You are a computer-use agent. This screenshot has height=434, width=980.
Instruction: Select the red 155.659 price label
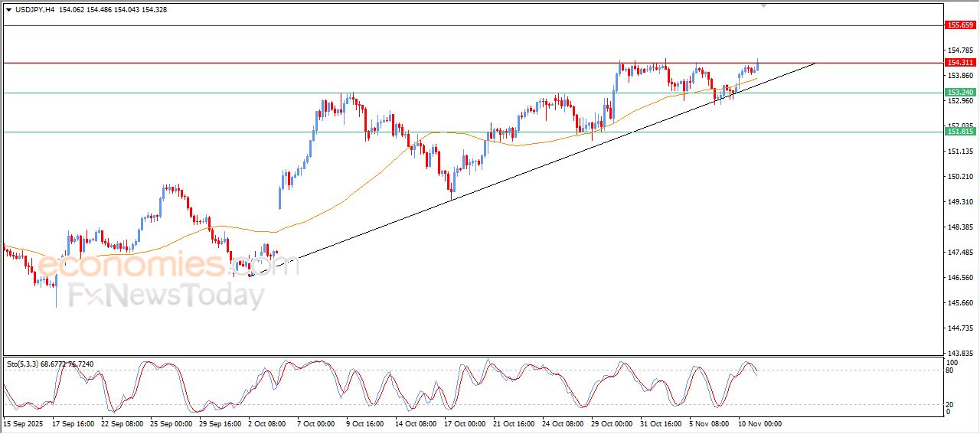961,25
